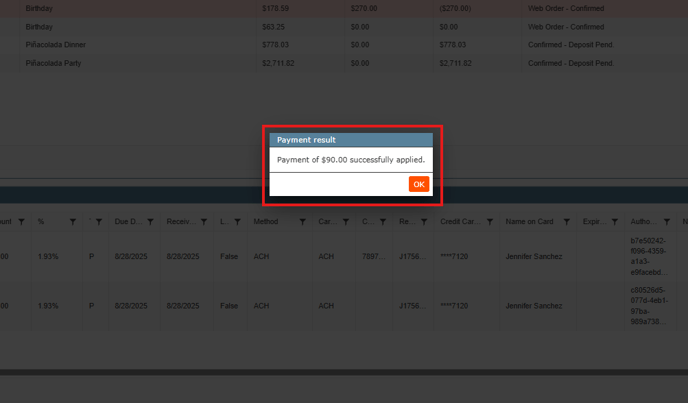Click the authorization code starting with b7e50242
688x403 pixels.
pyautogui.click(x=649, y=256)
